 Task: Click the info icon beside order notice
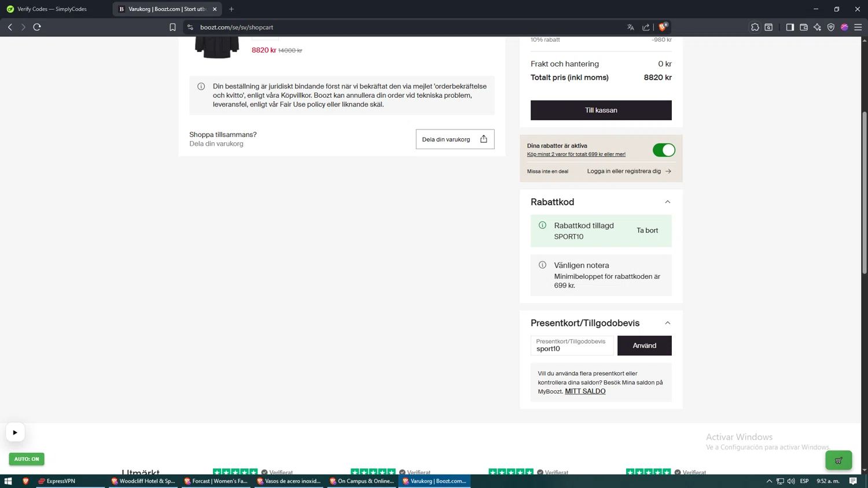click(x=201, y=87)
